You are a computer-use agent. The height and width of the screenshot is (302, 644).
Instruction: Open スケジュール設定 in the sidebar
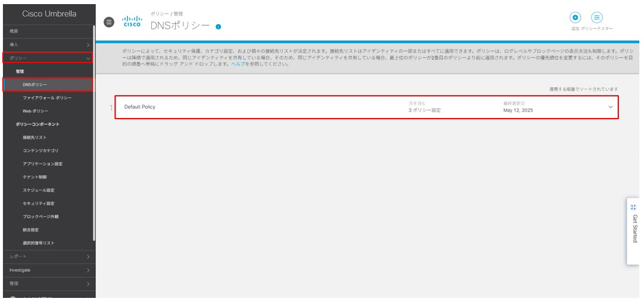(x=39, y=190)
